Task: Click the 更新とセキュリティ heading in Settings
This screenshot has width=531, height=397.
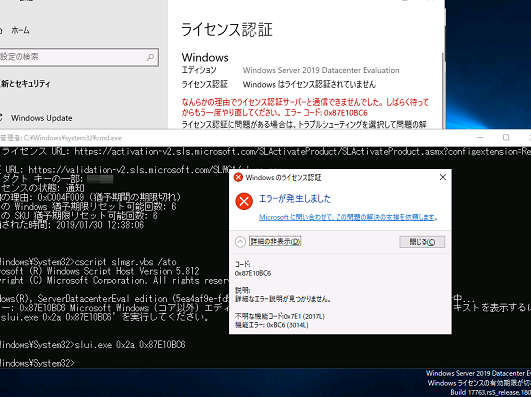Action: [25, 84]
